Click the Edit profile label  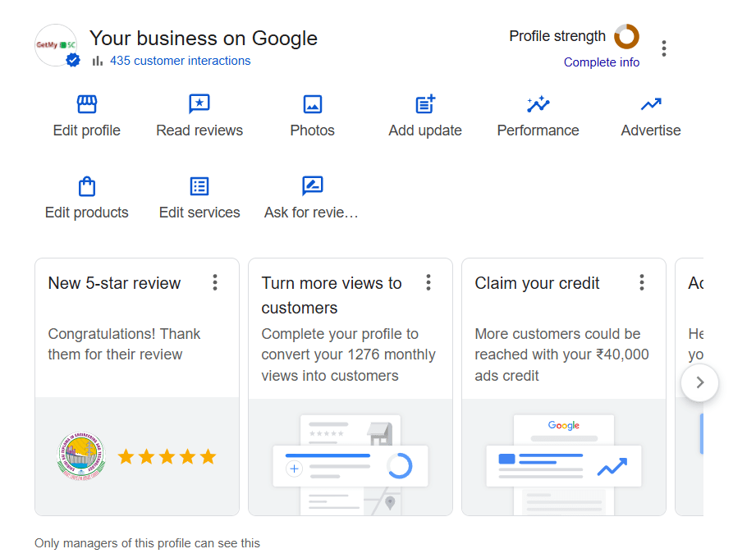click(x=87, y=130)
